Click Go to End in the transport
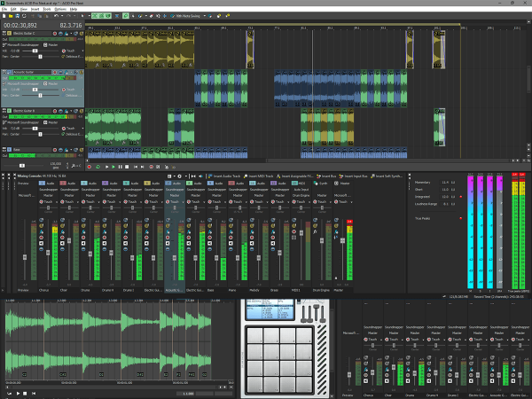The image size is (532, 399). pyautogui.click(x=142, y=167)
